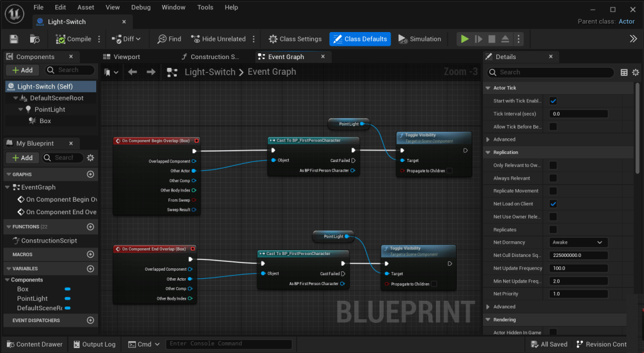Click the Save icon in toolbar
This screenshot has height=353, width=644.
[x=14, y=39]
